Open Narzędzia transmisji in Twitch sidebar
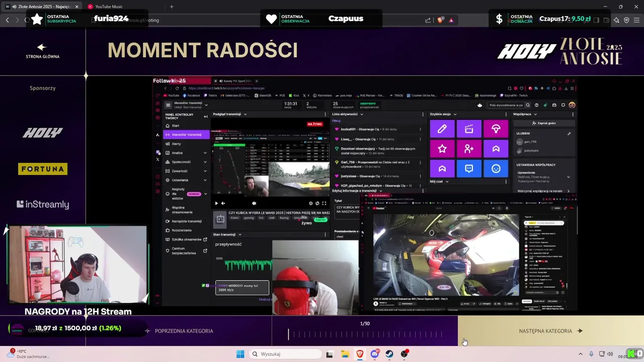Viewport: 644px width, 362px height. 186,221
